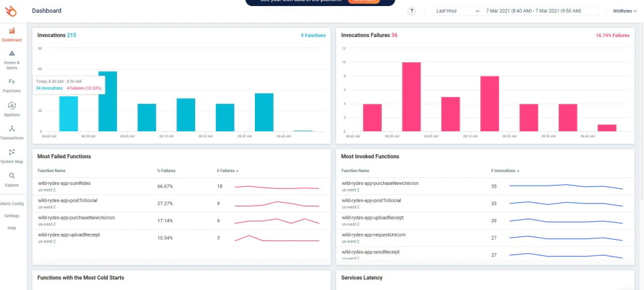Click Function Name header in Most Invoked Functions
This screenshot has width=644, height=290.
pyautogui.click(x=356, y=171)
